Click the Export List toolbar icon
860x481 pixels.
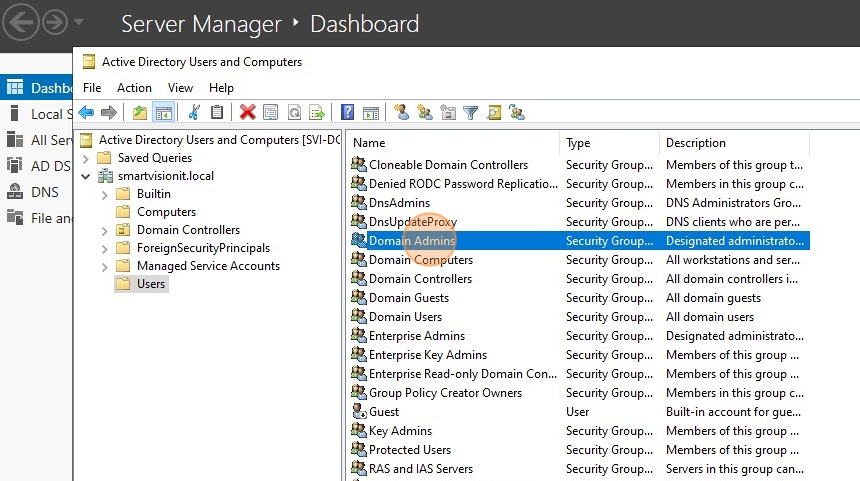317,113
